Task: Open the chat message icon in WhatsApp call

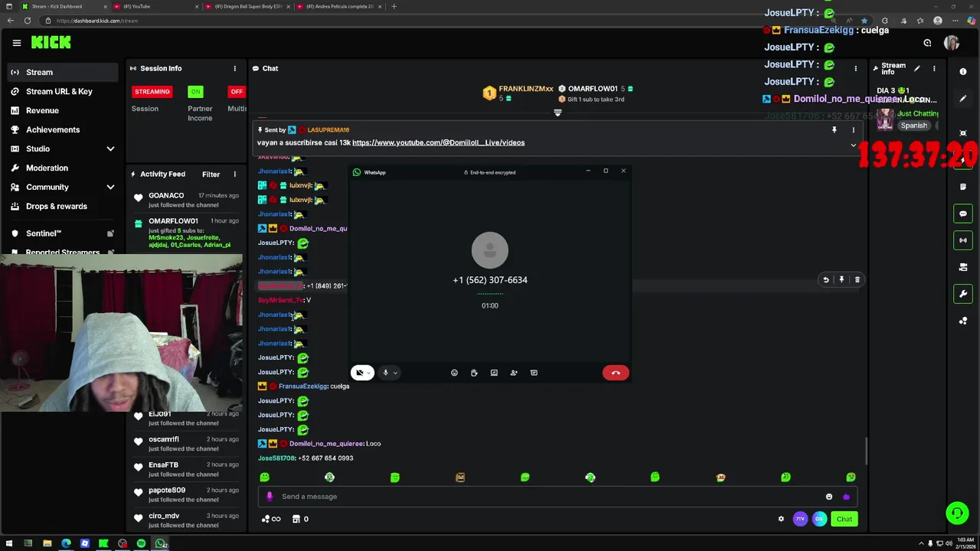Action: pos(534,373)
